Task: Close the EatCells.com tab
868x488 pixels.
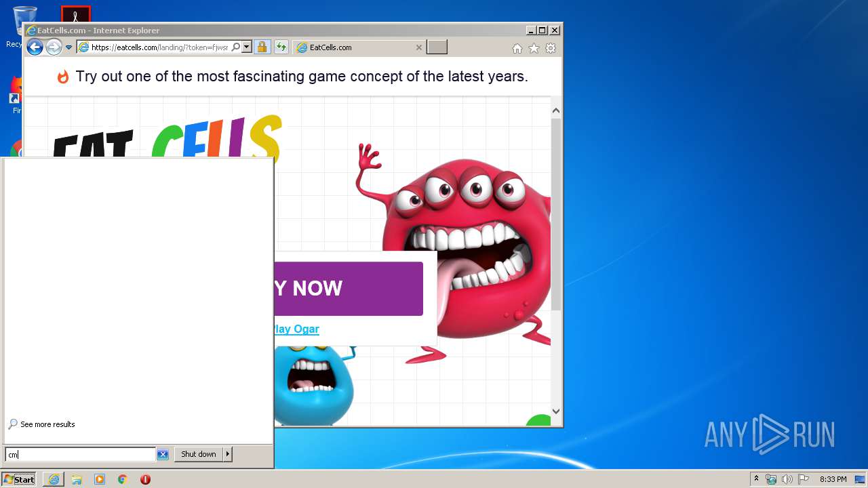Action: pyautogui.click(x=418, y=47)
